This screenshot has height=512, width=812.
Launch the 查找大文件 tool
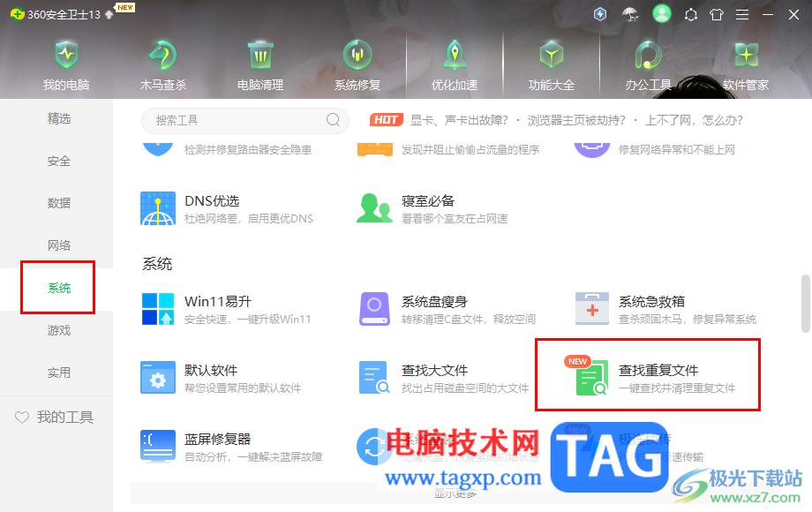coord(444,378)
